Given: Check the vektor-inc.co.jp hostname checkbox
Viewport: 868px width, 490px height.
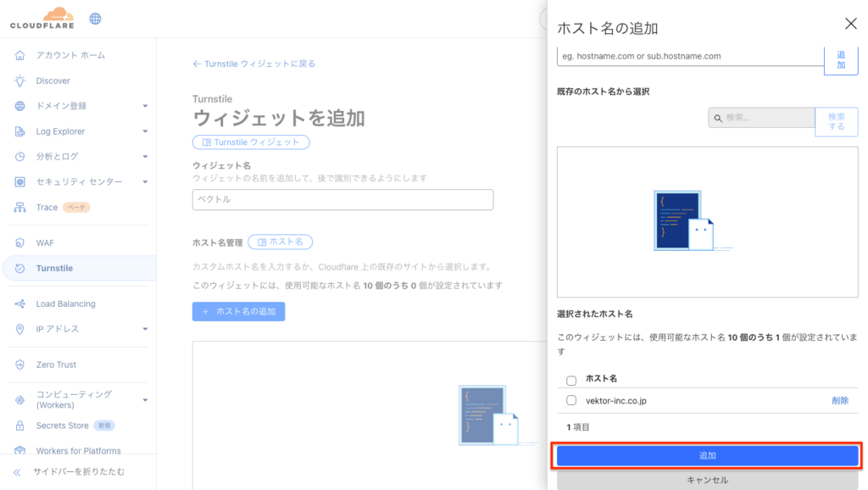Looking at the screenshot, I should click(x=571, y=400).
